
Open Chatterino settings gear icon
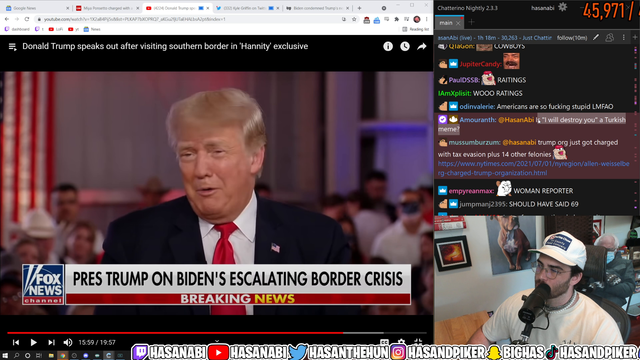(562, 7)
